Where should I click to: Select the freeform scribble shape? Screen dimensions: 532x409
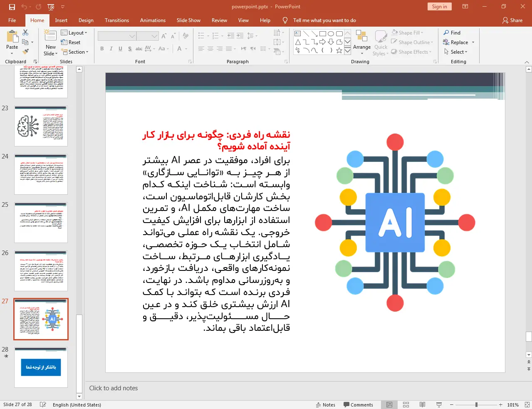coord(297,50)
